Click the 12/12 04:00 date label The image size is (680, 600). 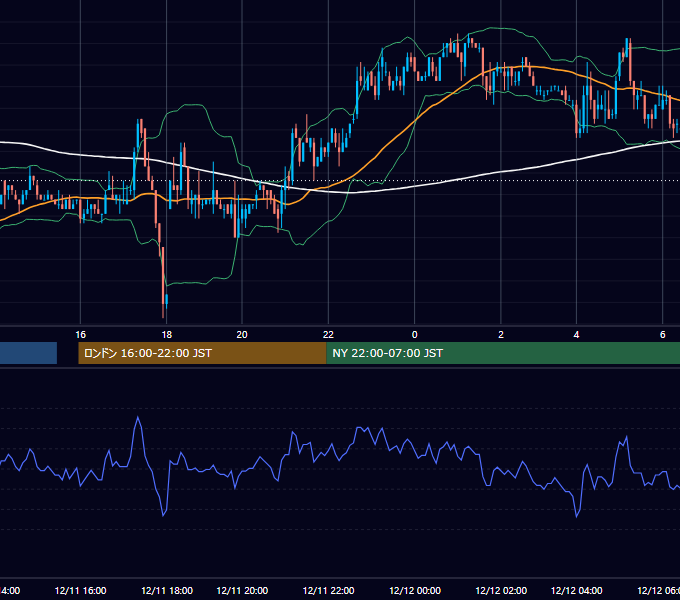point(576,590)
